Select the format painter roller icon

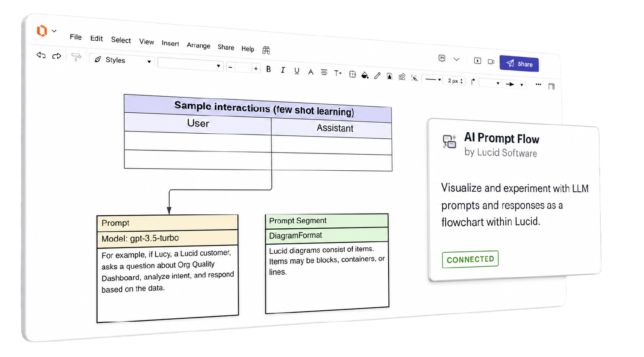[76, 57]
